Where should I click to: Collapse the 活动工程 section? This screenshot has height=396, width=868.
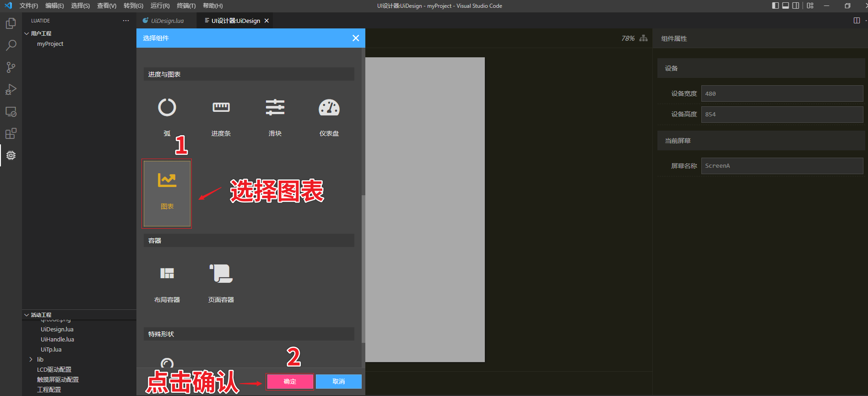(27, 315)
